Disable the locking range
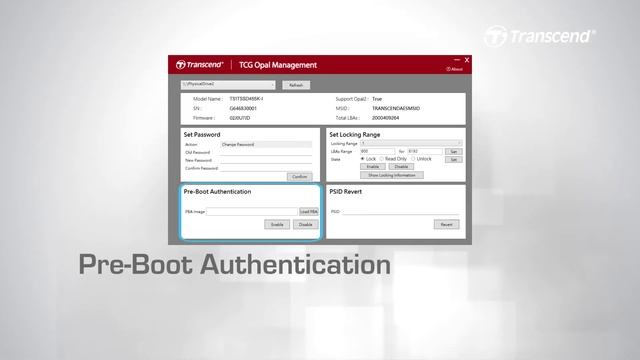640x360 pixels. tap(401, 167)
